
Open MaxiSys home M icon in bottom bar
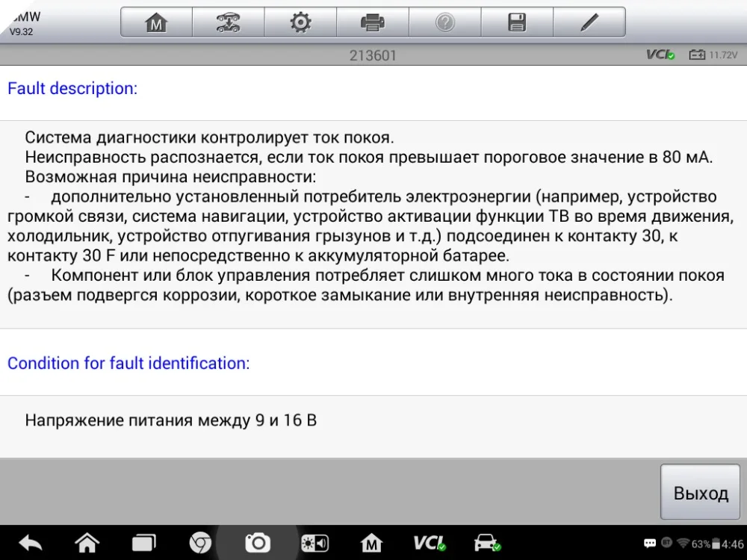tap(371, 543)
